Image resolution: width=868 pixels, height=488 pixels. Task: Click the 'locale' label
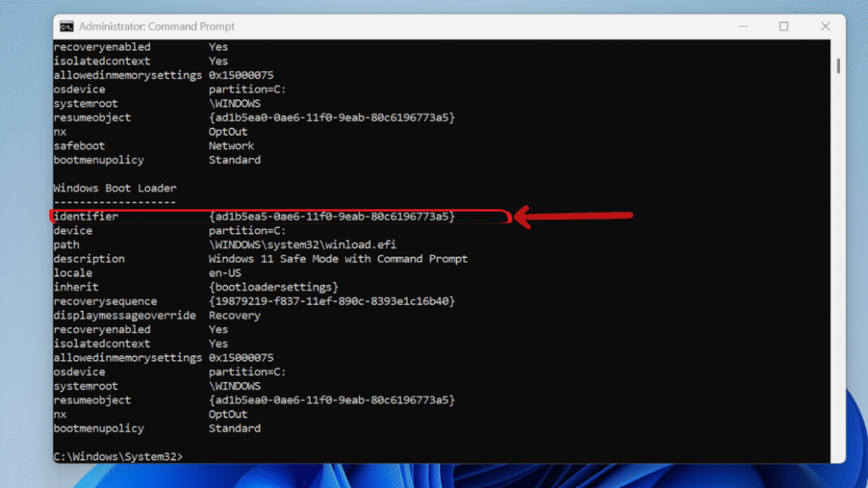[x=73, y=274]
